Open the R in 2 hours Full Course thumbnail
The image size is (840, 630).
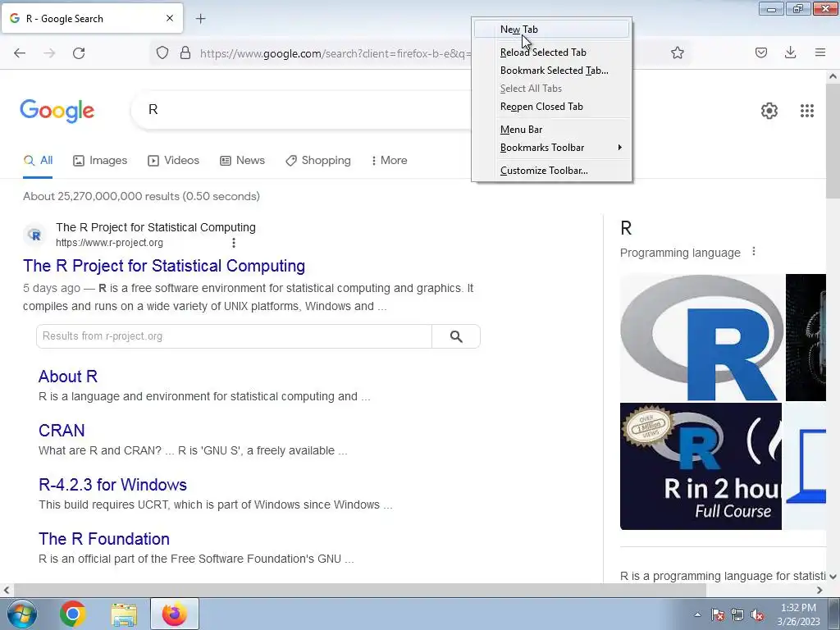pos(701,466)
